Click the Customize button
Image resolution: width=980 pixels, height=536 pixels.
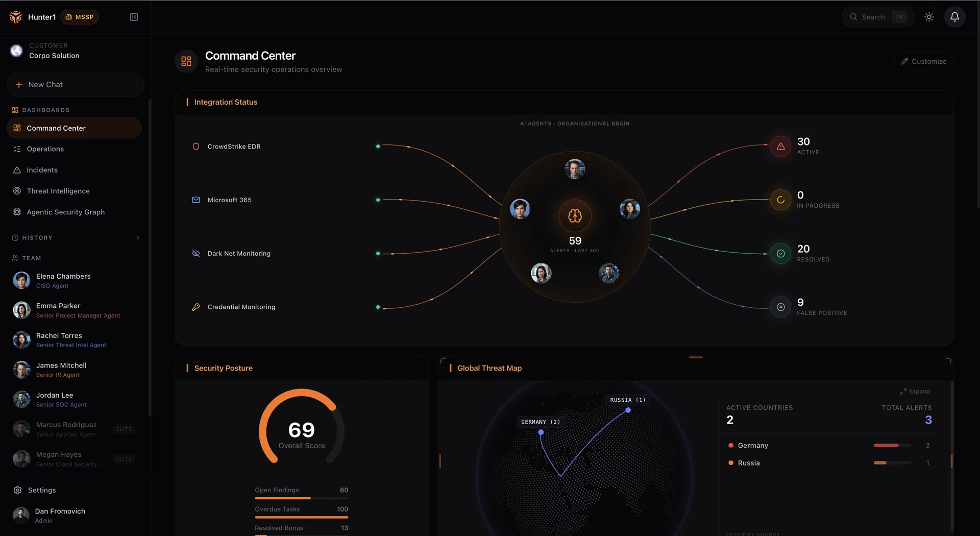pyautogui.click(x=923, y=61)
